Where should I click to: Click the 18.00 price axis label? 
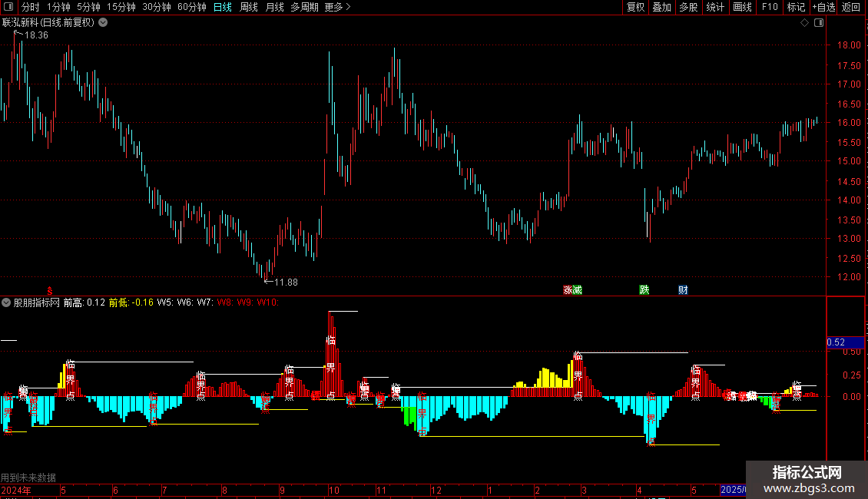pos(849,45)
